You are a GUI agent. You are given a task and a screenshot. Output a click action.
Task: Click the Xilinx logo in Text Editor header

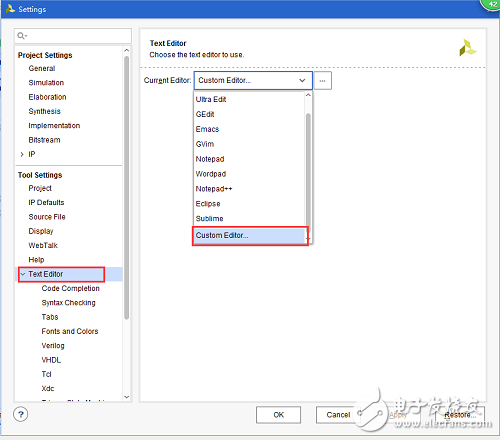click(468, 48)
